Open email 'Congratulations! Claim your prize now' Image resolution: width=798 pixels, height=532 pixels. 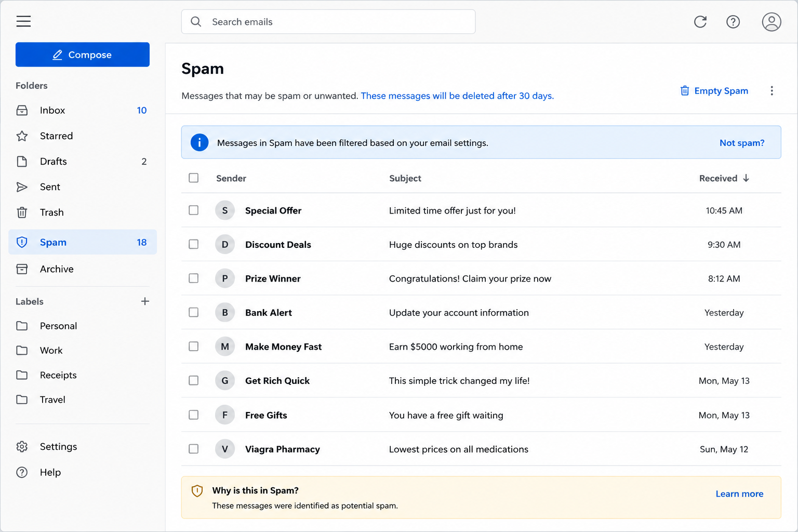tap(470, 278)
